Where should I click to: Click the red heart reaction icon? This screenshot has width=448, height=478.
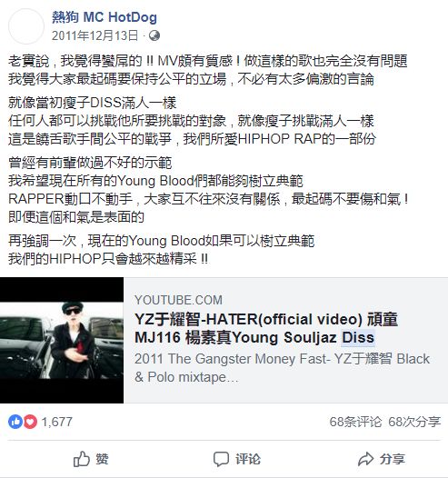click(x=30, y=422)
